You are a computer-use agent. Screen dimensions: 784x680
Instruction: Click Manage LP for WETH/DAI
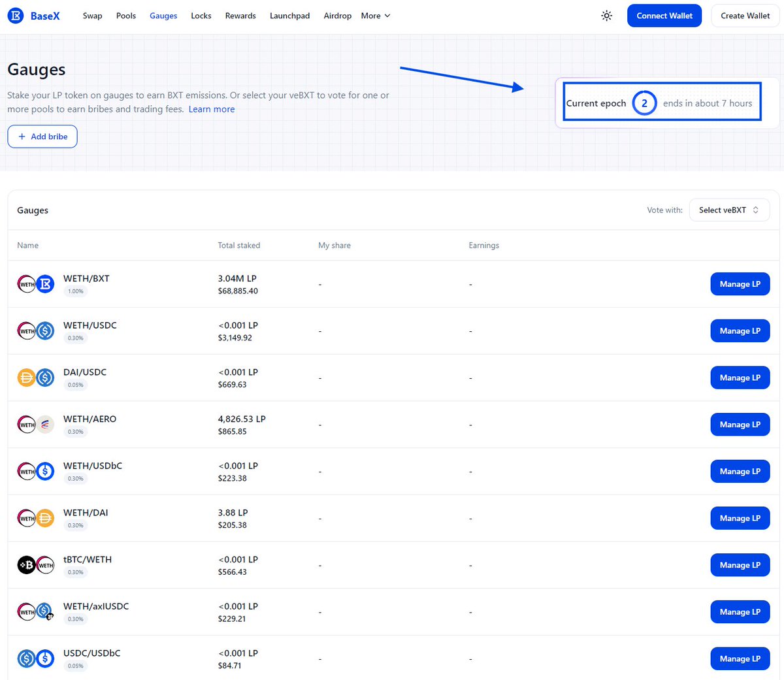[740, 518]
